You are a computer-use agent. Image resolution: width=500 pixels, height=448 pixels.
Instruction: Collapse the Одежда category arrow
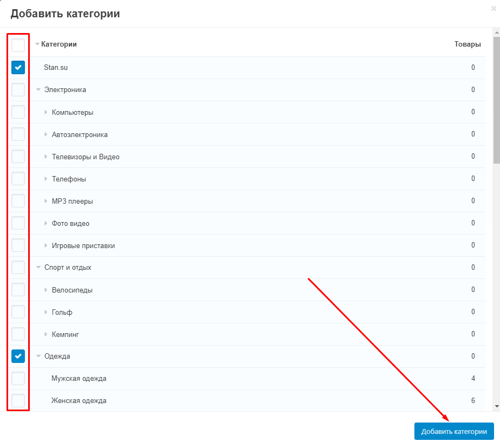click(x=38, y=356)
